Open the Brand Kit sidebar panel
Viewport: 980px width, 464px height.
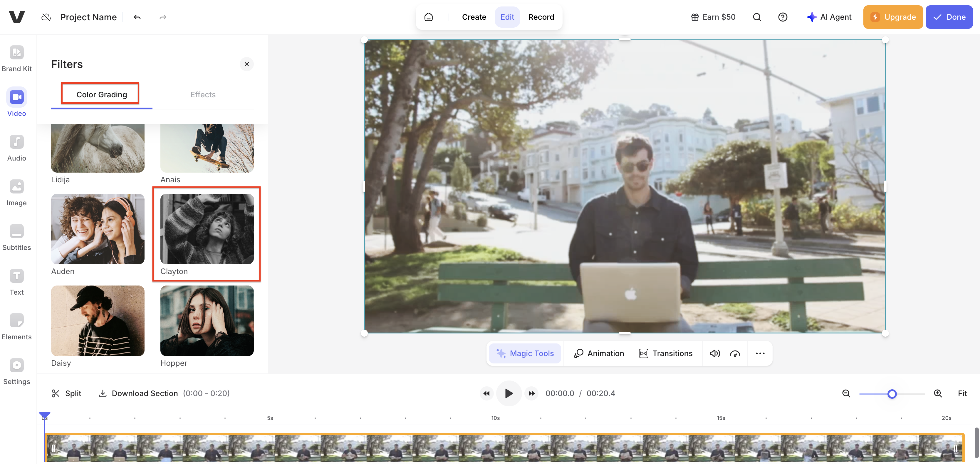[16, 58]
